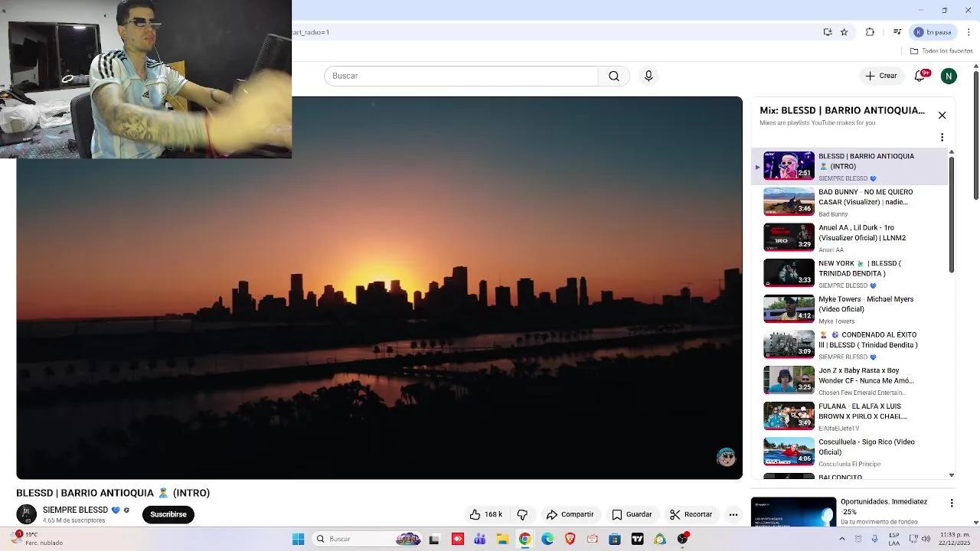Screen dimensions: 980x551
Task: Open the search magnifier icon
Action: pos(613,76)
